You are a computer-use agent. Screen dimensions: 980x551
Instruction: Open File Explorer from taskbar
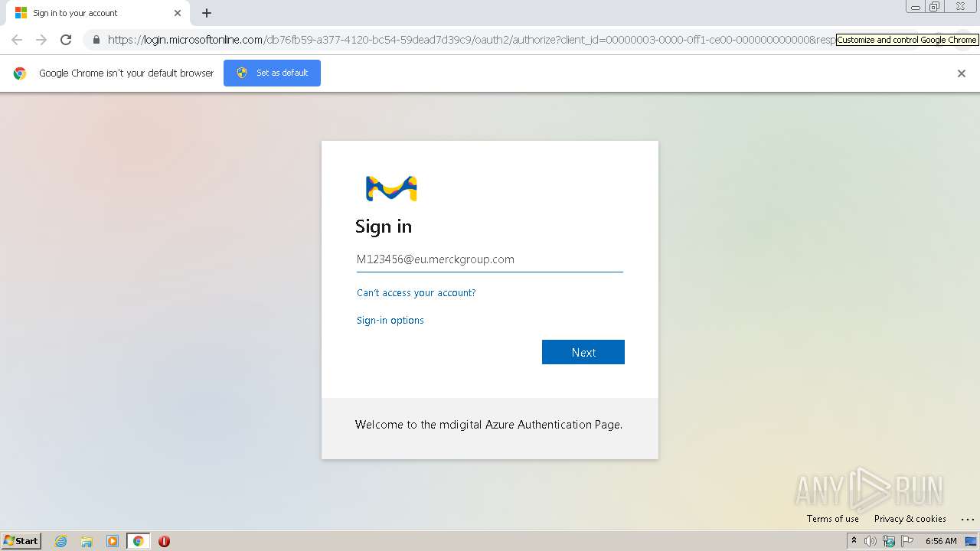click(87, 541)
